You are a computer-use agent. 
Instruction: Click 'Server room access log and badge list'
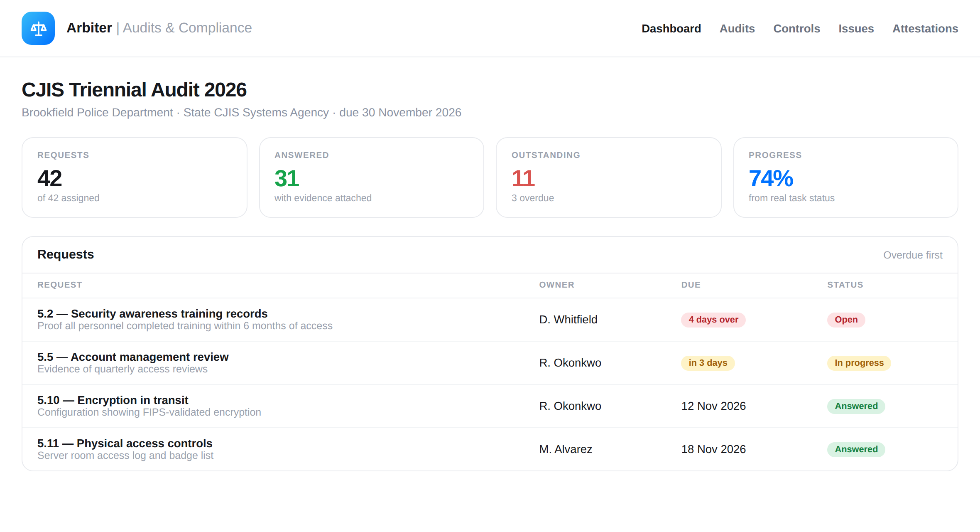[125, 456]
